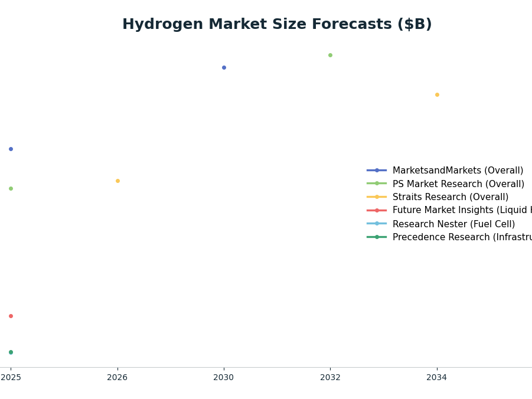Click the orange data point at 2026

118,181
